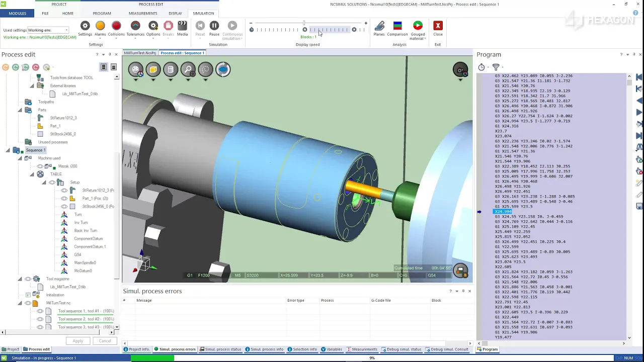Toggle the red Collisions button
Viewport: 644px width, 362px height.
tap(116, 29)
